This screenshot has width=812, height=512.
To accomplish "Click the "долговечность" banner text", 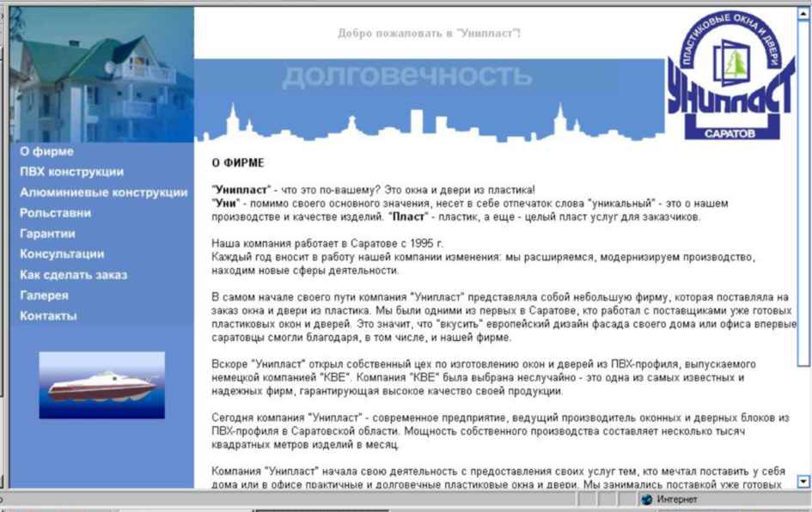I will click(407, 76).
